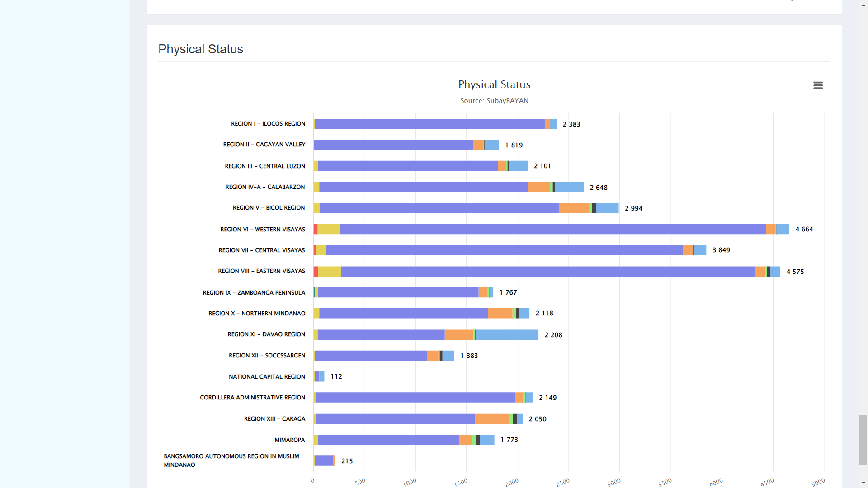Click the purple bar segment for Western Visayas

click(553, 229)
